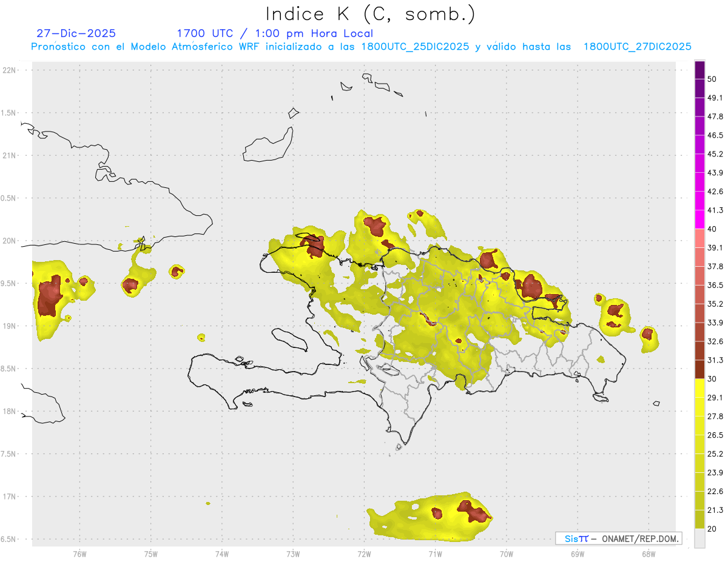Pick the color swatch between 49.1 and 50
728x562 pixels.
pyautogui.click(x=700, y=89)
